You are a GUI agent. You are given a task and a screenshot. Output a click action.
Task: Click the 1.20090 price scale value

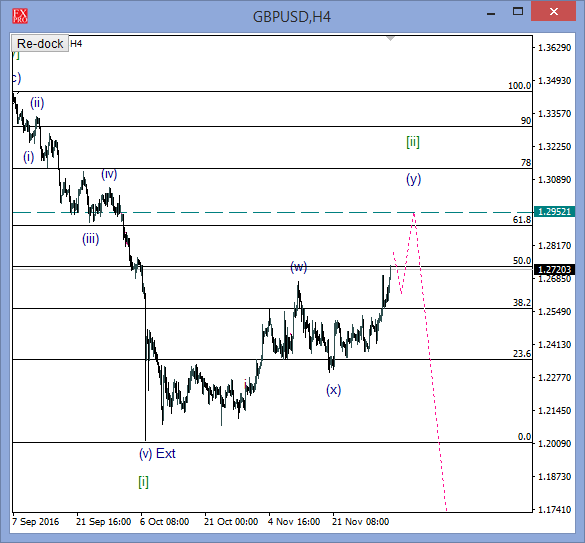point(554,444)
